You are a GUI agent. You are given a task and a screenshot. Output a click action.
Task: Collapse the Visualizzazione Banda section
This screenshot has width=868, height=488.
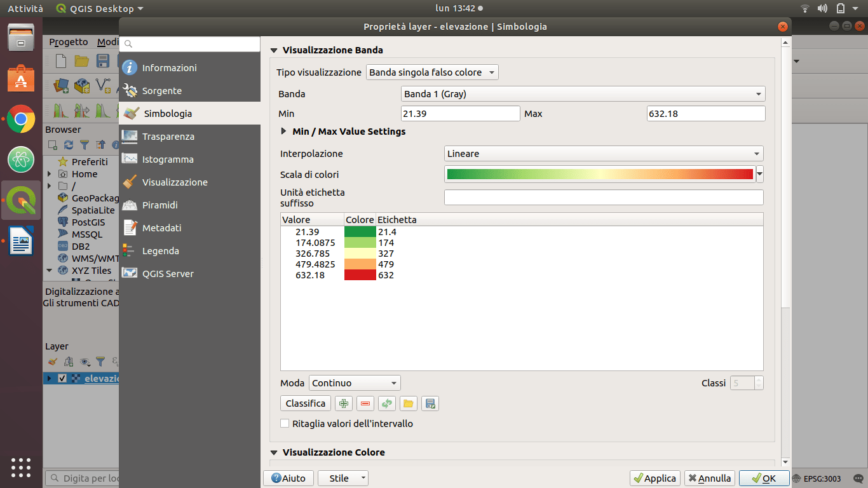(275, 50)
